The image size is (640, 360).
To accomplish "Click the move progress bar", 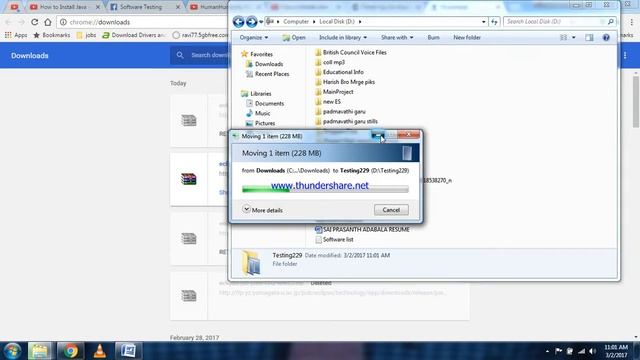I will coord(325,189).
